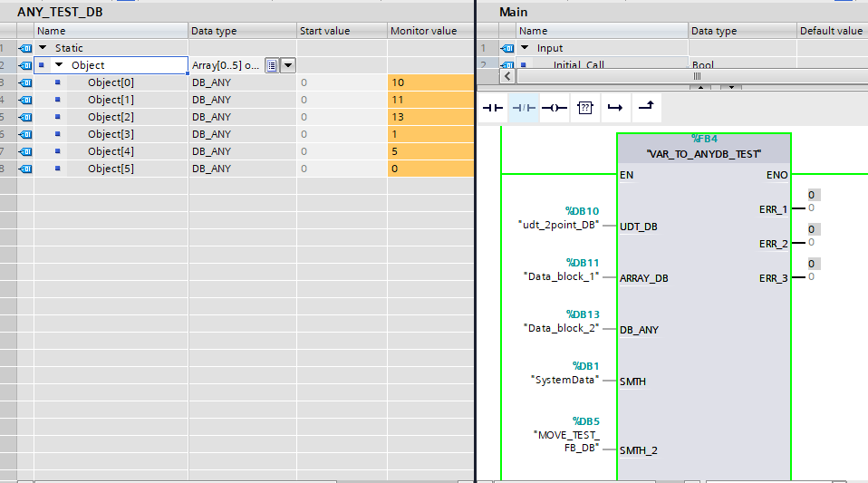868x483 pixels.
Task: Select the Object[4] name cell
Action: tap(111, 151)
